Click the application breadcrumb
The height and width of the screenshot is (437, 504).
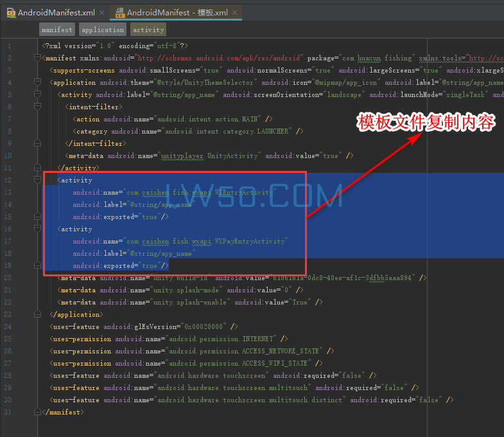click(x=102, y=30)
